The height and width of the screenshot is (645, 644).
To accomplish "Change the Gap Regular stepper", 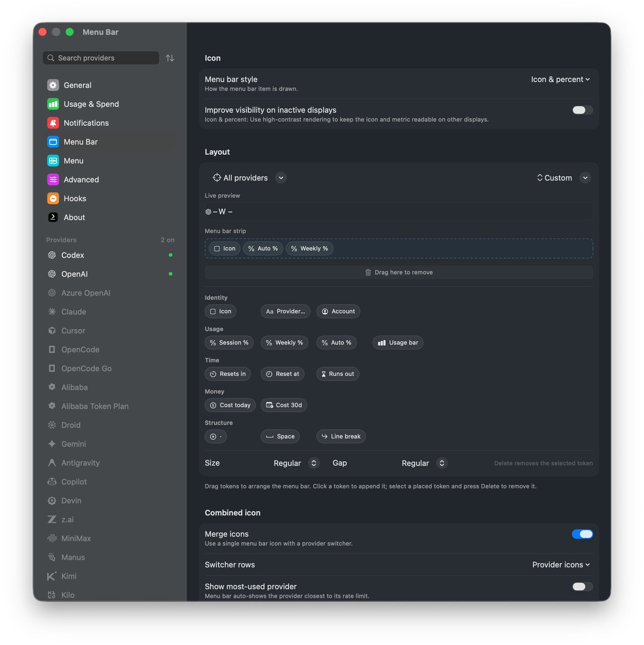I will coord(442,463).
